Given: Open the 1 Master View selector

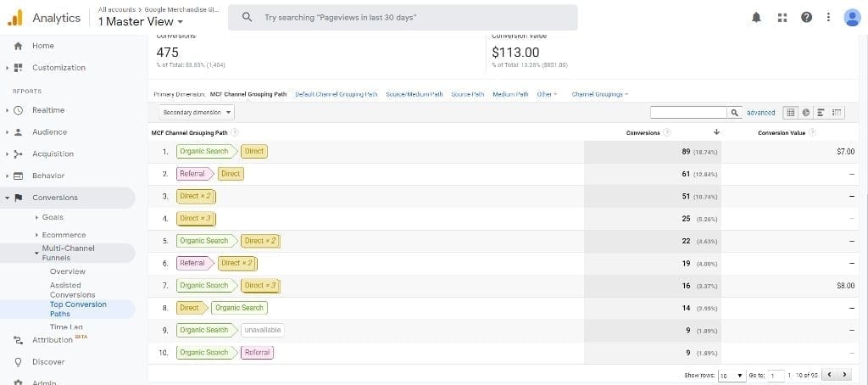Looking at the screenshot, I should tap(142, 22).
